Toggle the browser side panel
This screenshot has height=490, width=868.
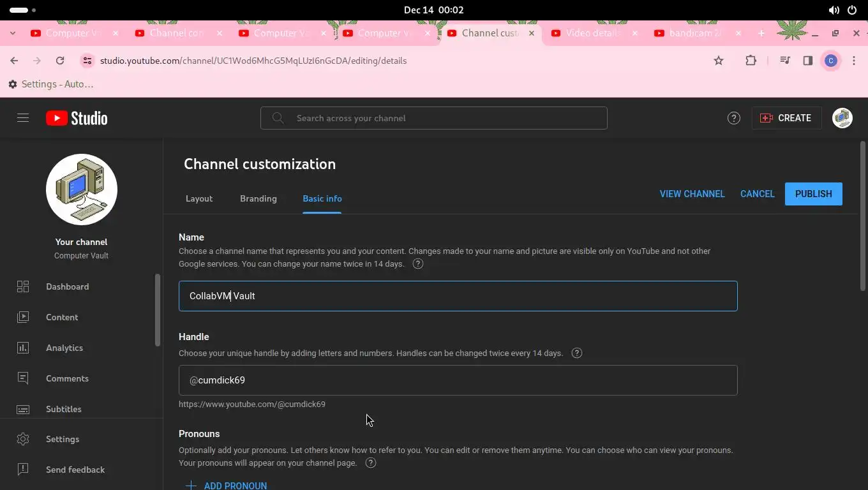tap(808, 61)
